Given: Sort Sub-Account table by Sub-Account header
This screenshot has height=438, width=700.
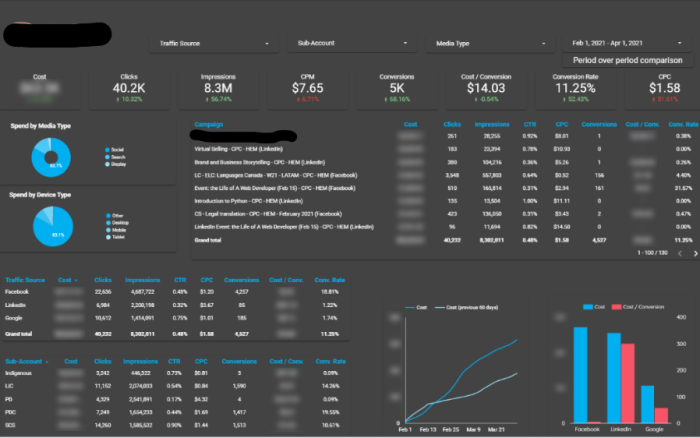Looking at the screenshot, I should click(26, 361).
